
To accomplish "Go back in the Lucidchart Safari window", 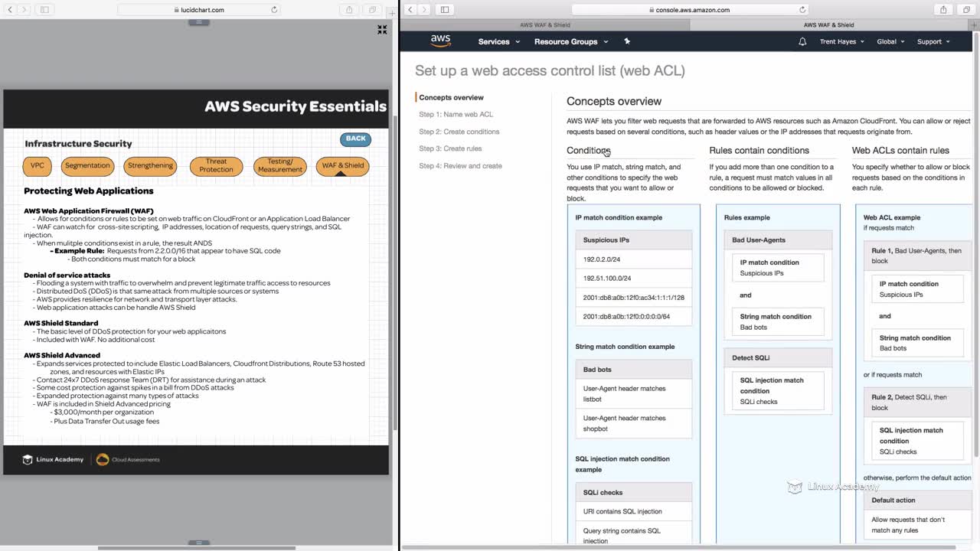I will [x=9, y=10].
